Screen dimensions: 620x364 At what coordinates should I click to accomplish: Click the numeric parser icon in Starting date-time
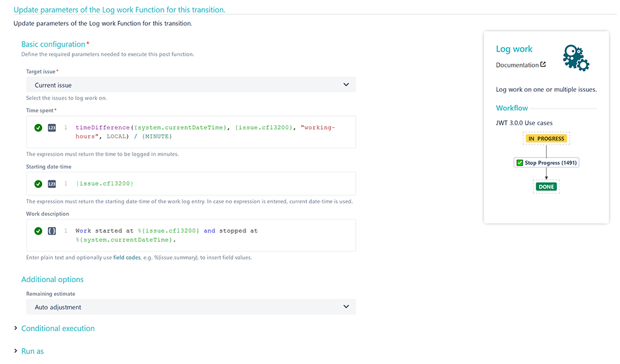52,184
